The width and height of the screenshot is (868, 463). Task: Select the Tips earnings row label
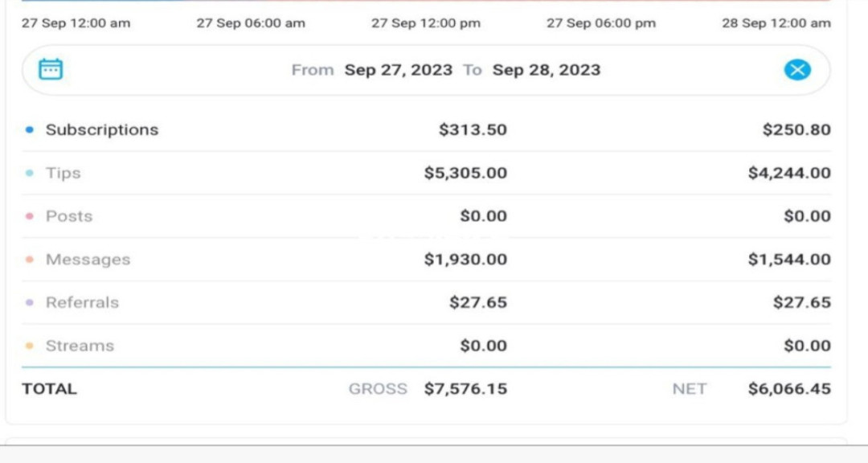point(63,173)
